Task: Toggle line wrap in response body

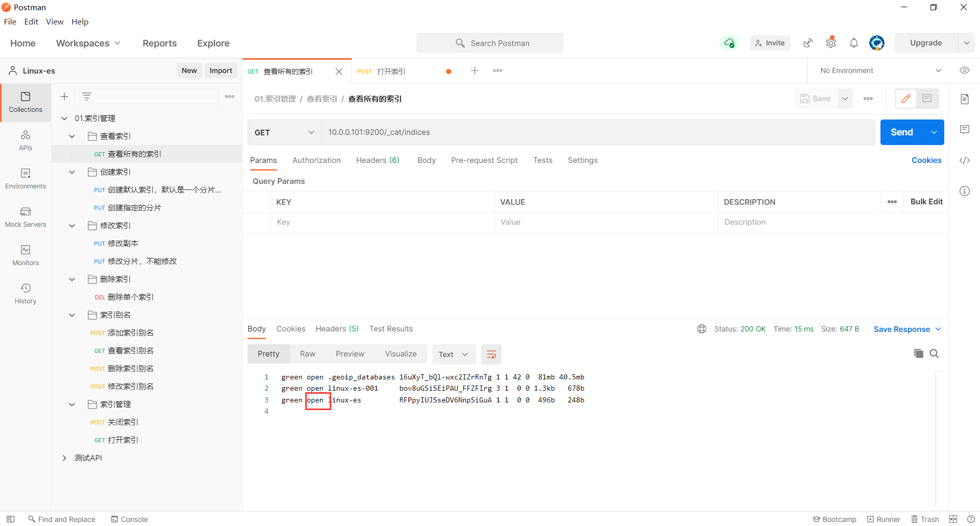Action: pos(492,354)
